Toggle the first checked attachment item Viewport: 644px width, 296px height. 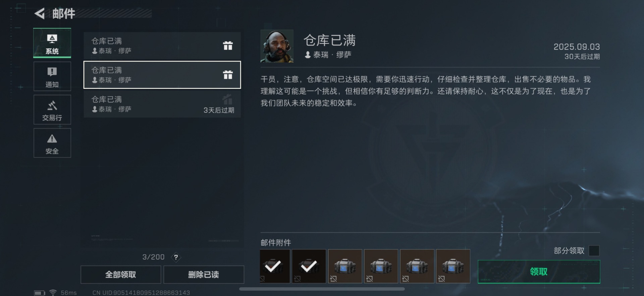[275, 266]
